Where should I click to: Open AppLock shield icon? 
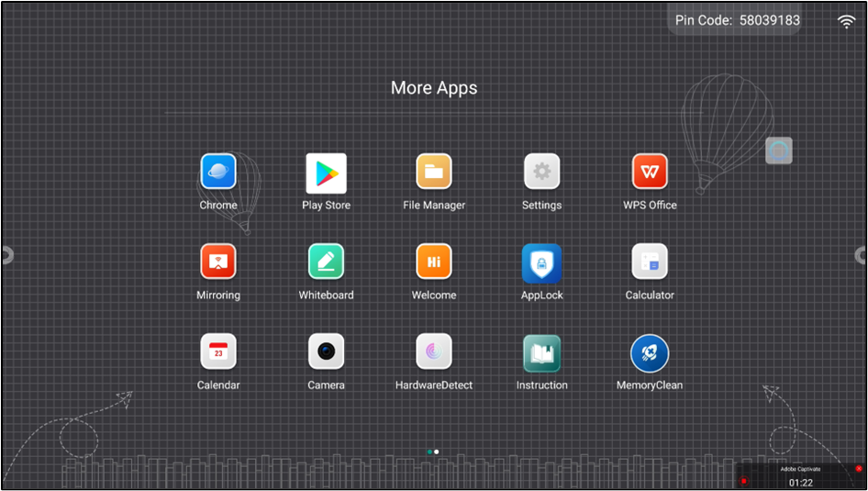click(541, 263)
